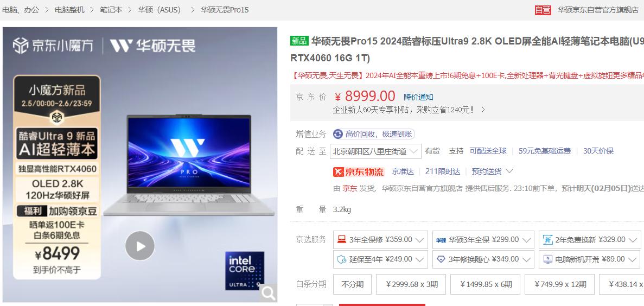Select 不分期 installment option
Image resolution: width=644 pixels, height=306 pixels.
[x=353, y=284]
